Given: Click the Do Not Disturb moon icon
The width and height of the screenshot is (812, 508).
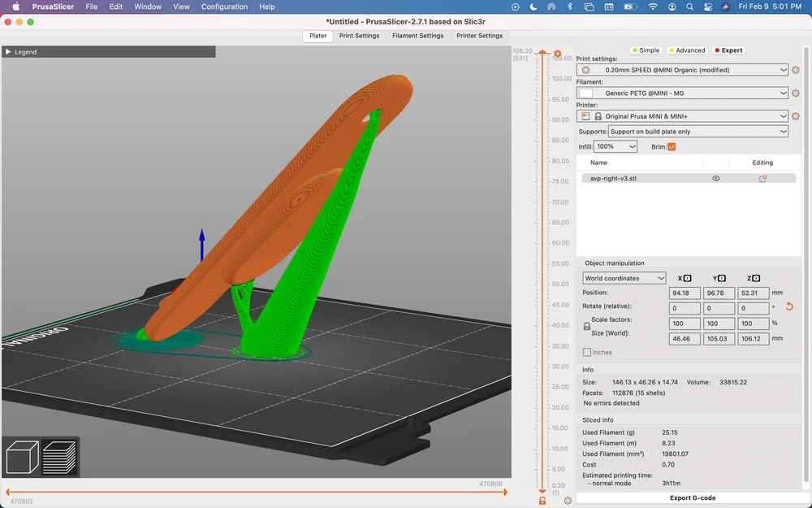Looking at the screenshot, I should tap(533, 7).
